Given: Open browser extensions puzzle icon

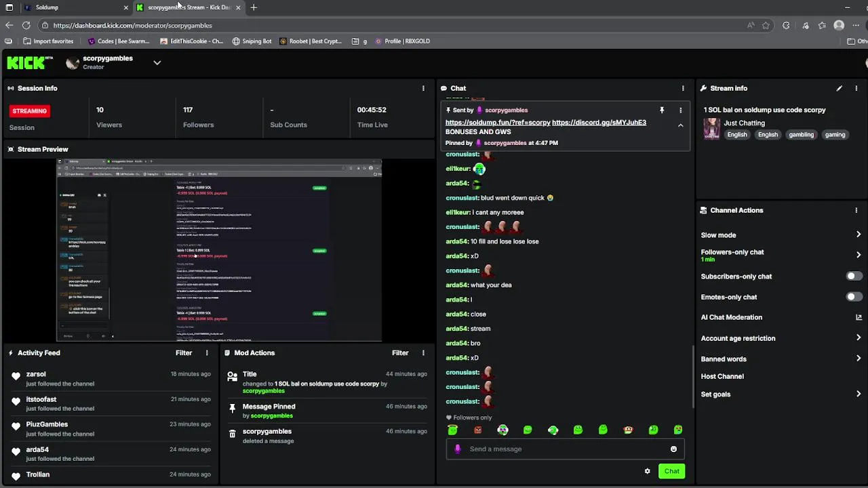Looking at the screenshot, I should pos(786,25).
